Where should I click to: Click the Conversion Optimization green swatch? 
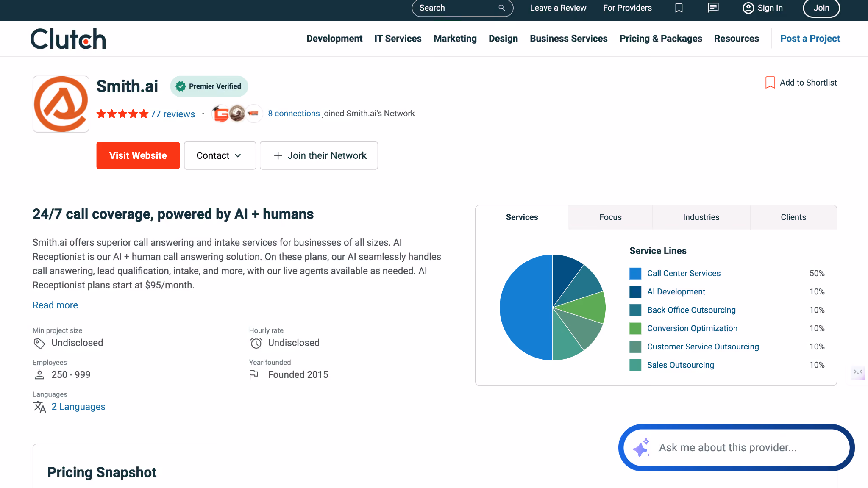pyautogui.click(x=635, y=328)
